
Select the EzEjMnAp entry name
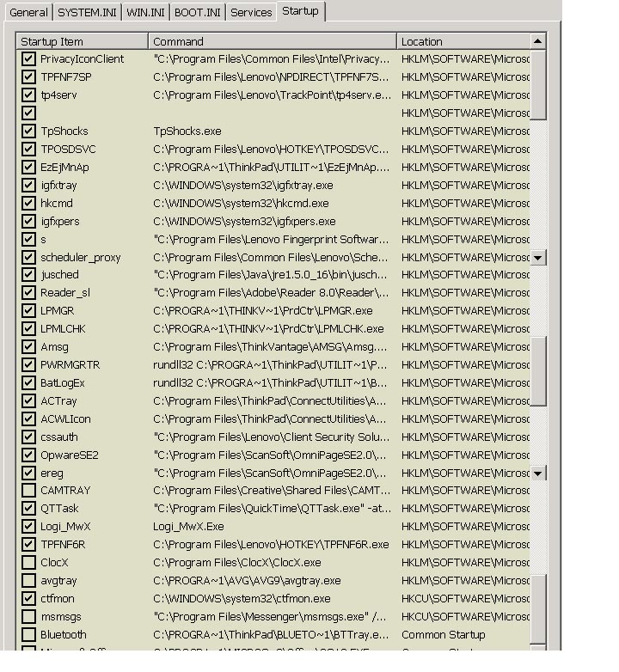point(64,168)
